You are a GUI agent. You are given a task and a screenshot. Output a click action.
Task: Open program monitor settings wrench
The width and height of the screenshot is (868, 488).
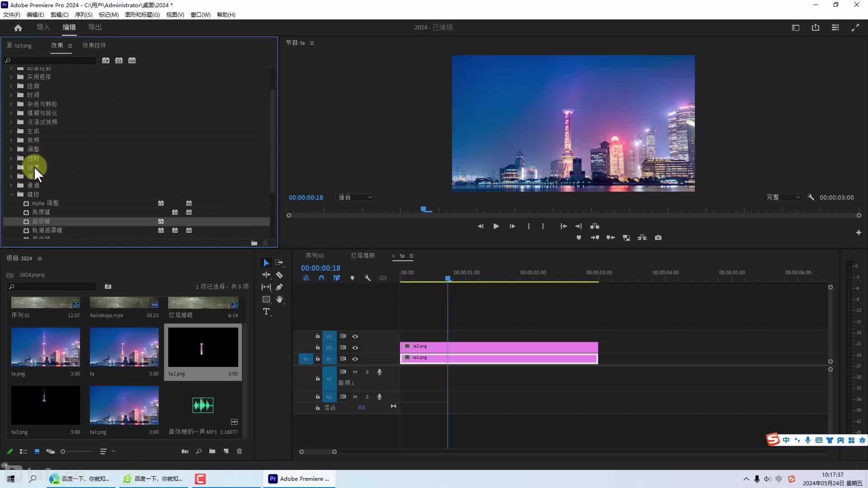point(811,197)
